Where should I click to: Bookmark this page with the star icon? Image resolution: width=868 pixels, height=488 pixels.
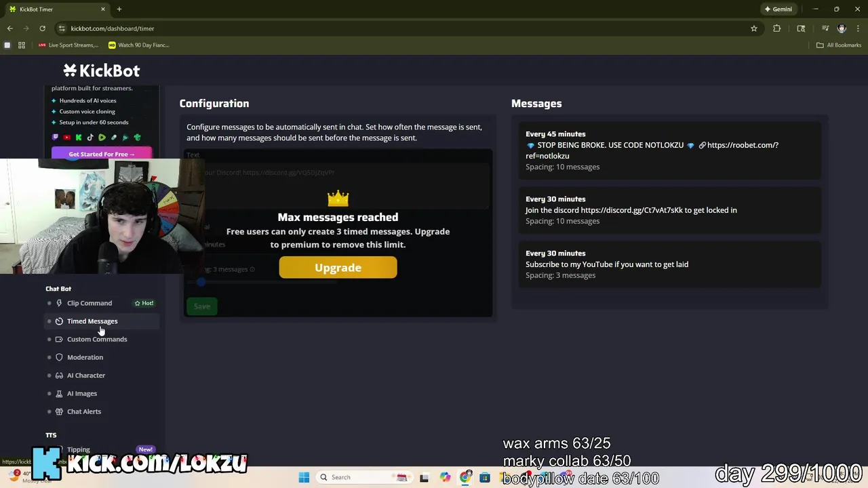(x=753, y=28)
